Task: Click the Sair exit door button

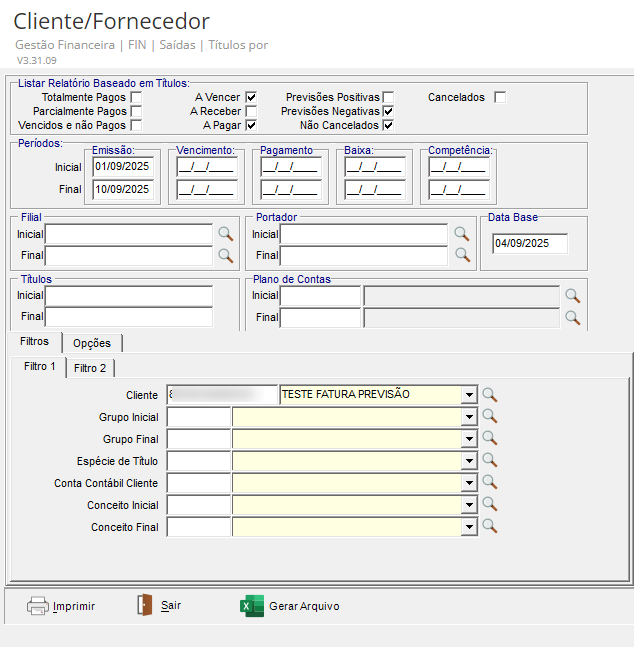Action: tap(159, 605)
